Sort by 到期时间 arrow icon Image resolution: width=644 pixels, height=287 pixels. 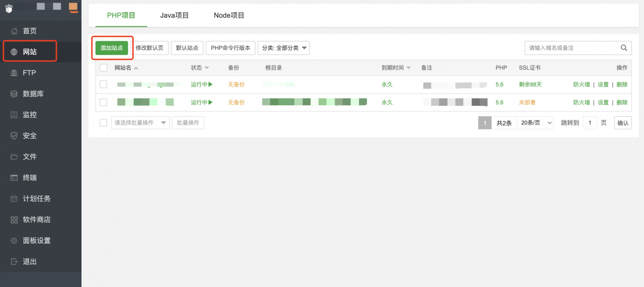[x=409, y=68]
